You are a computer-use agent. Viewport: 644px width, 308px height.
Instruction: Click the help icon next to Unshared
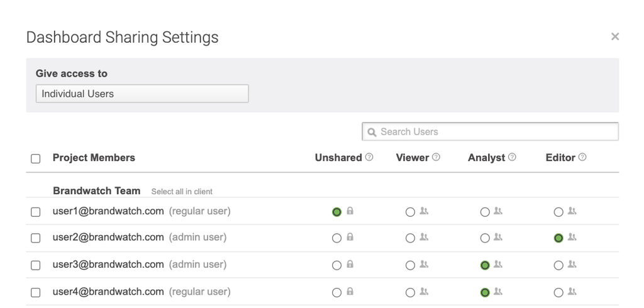click(369, 157)
